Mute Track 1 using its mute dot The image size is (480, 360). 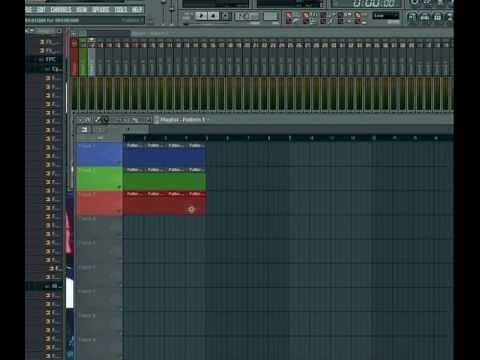(x=119, y=163)
